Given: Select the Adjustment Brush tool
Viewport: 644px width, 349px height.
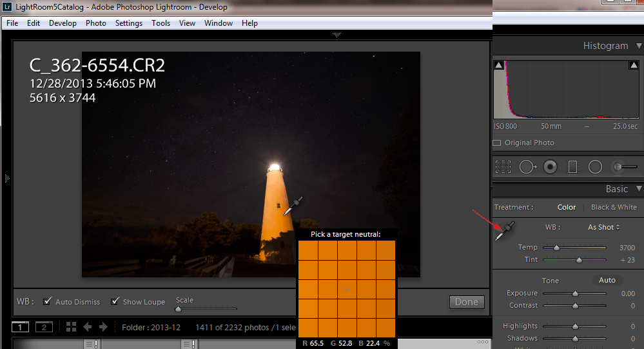Looking at the screenshot, I should [x=625, y=167].
